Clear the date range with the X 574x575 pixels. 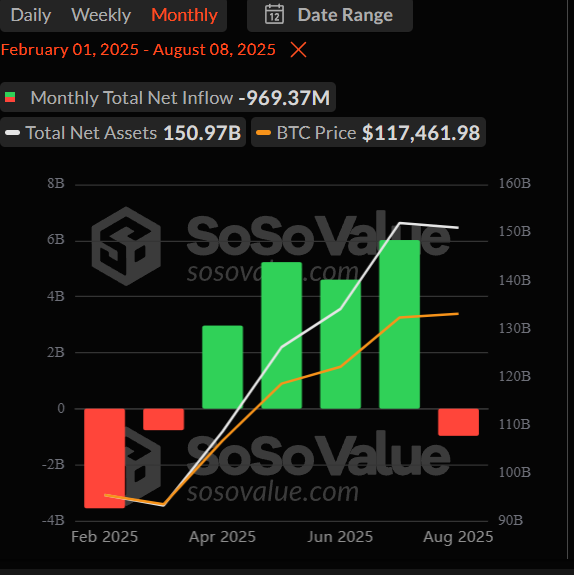click(x=298, y=50)
